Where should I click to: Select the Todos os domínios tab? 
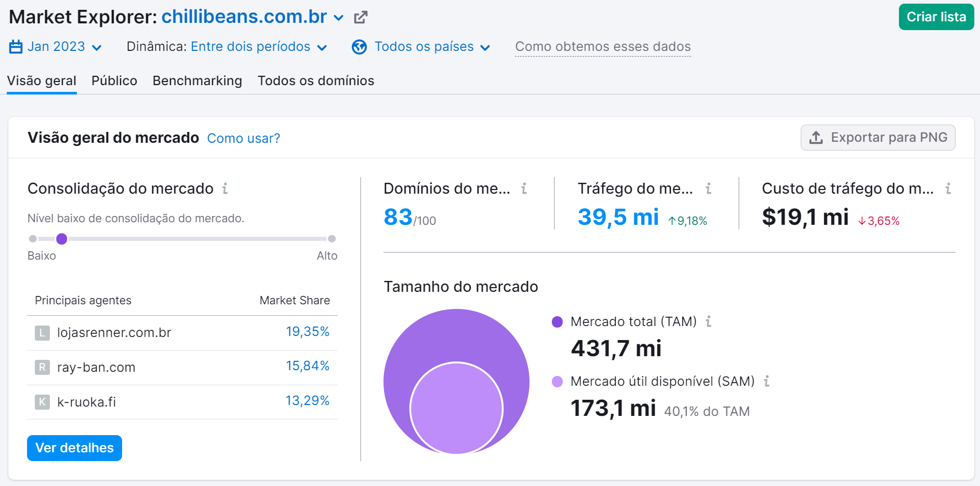(315, 80)
